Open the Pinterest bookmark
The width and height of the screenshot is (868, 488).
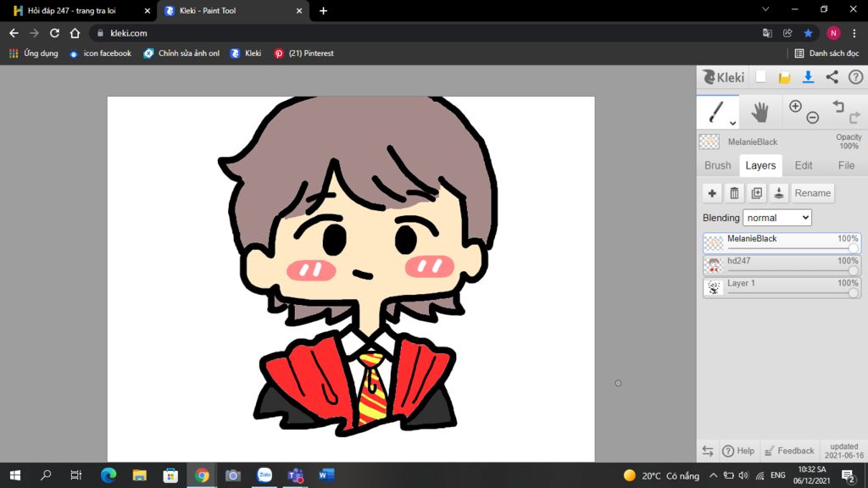coord(304,53)
